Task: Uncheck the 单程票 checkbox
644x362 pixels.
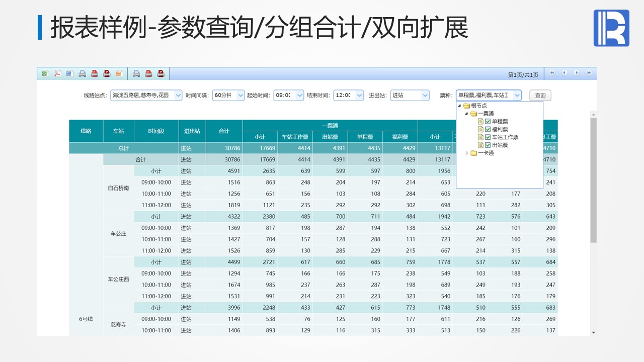Action: point(488,121)
